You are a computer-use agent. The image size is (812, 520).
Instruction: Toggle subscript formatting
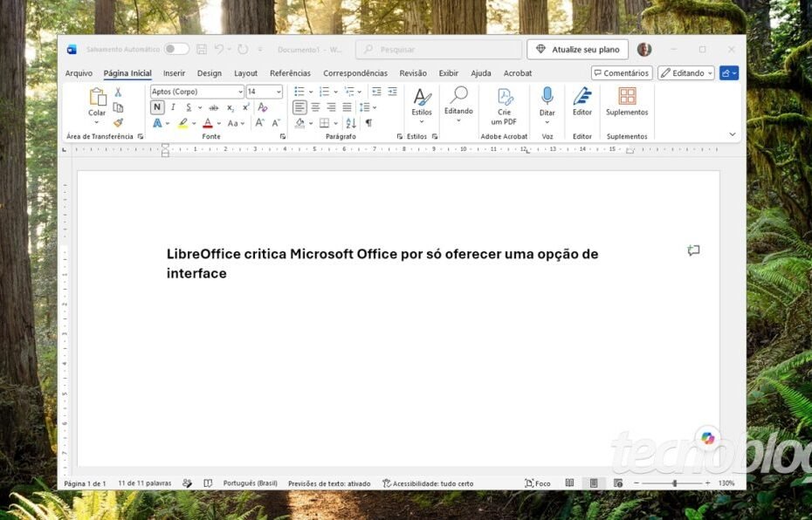coord(231,107)
